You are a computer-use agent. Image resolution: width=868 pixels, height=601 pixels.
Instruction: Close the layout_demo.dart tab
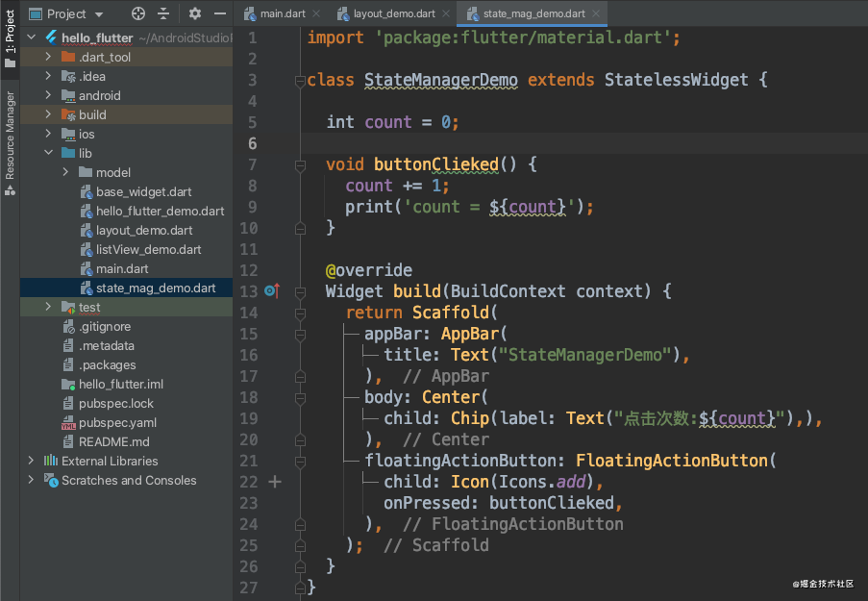[446, 13]
